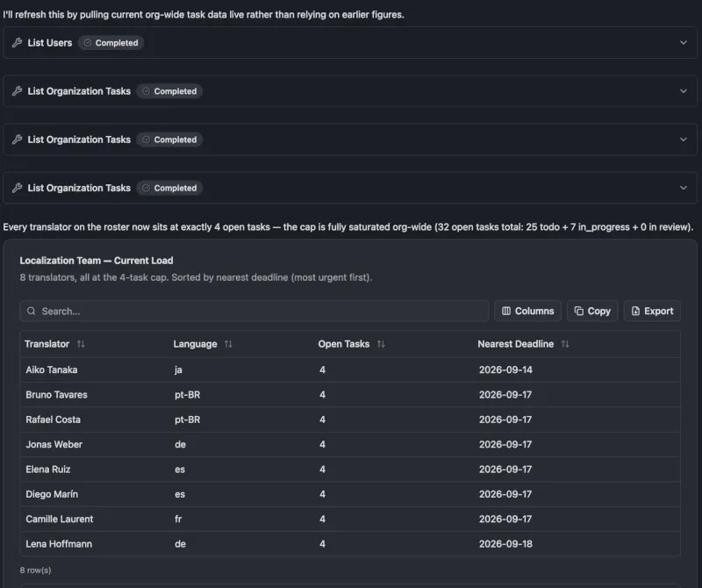Select the Rafael Costa row
The height and width of the screenshot is (588, 702).
click(350, 419)
